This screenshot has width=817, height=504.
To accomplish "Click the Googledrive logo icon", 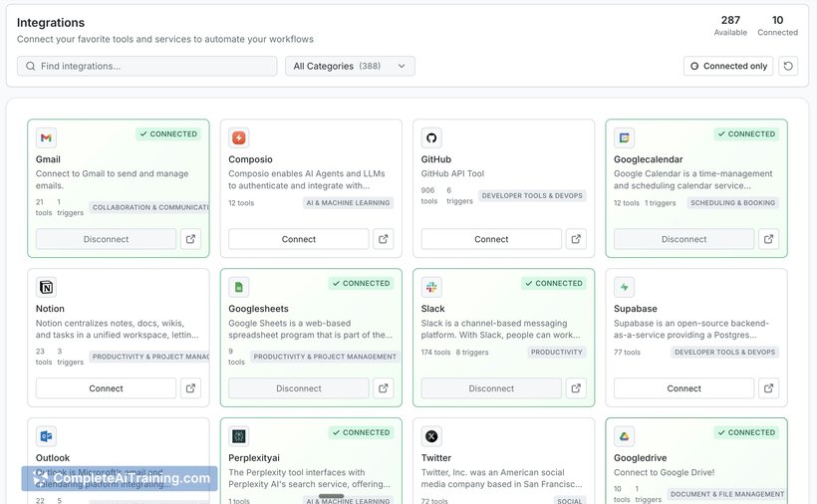I will [x=625, y=436].
